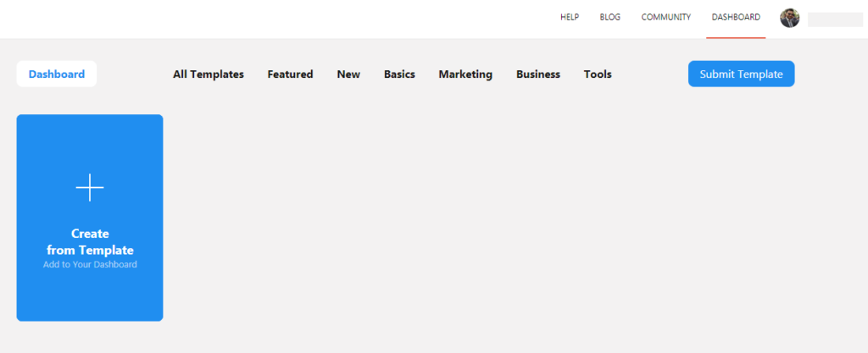Viewport: 868px width, 353px height.
Task: Click the username field beside the avatar
Action: click(x=834, y=19)
